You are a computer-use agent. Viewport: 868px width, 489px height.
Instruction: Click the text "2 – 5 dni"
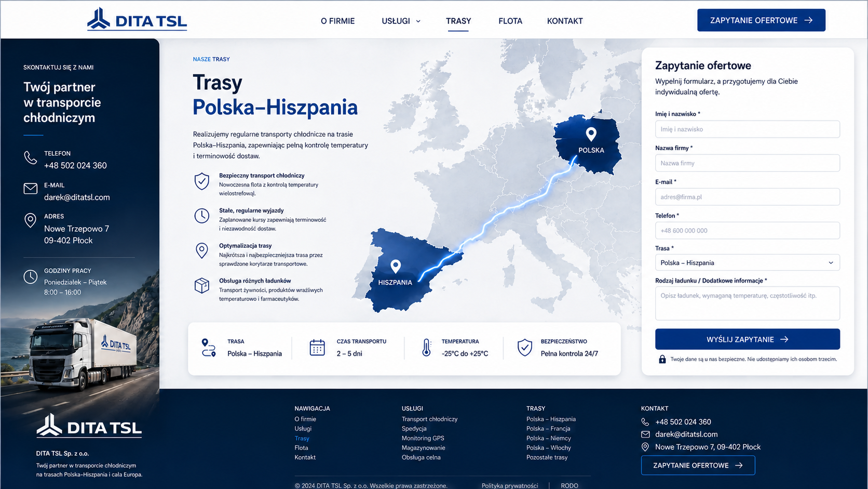349,353
